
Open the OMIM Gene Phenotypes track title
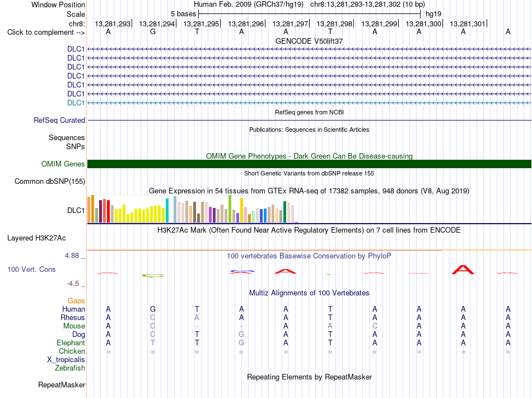click(309, 156)
